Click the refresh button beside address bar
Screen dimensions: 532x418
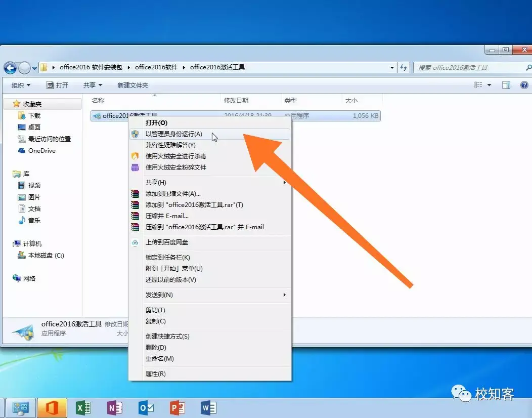[x=404, y=68]
